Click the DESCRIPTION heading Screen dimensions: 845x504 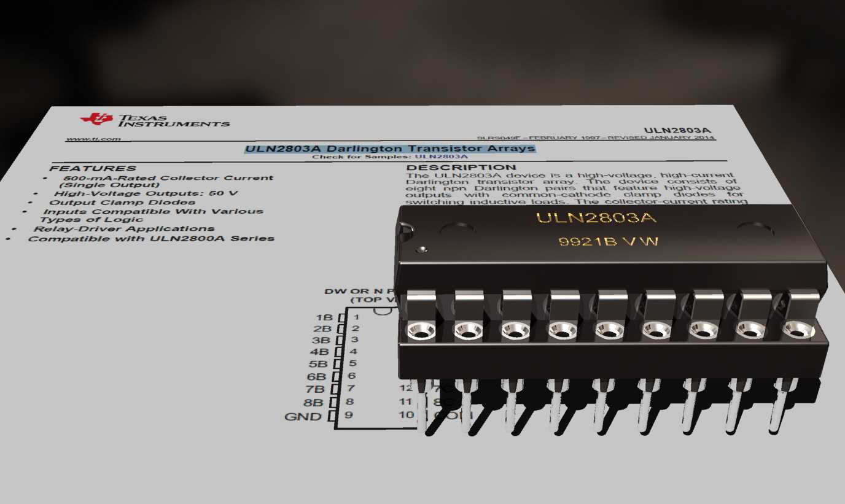[x=462, y=168]
